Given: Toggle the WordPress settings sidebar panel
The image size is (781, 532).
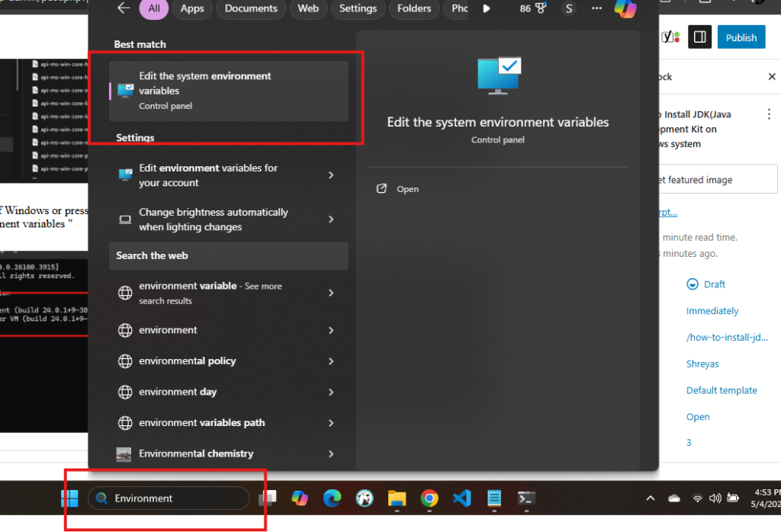Looking at the screenshot, I should [x=699, y=37].
